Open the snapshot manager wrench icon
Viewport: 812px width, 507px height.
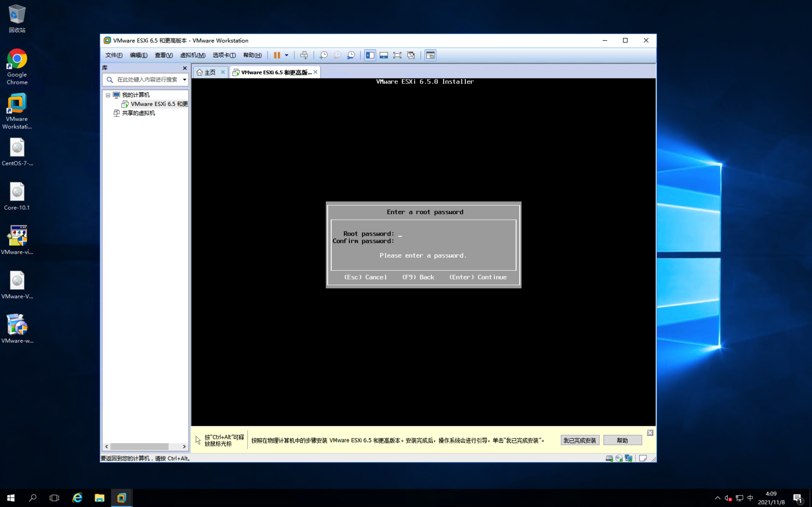click(x=351, y=55)
